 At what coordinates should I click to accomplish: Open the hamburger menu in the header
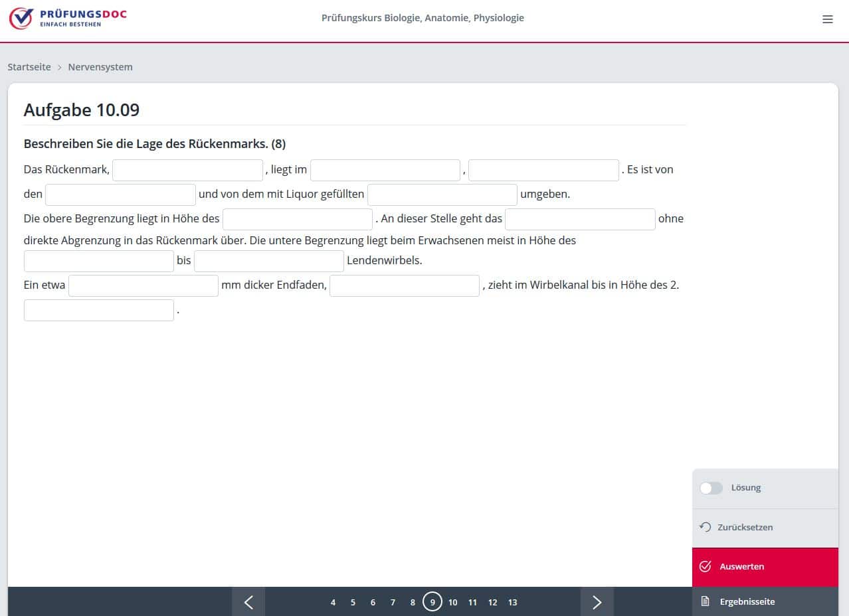point(827,19)
